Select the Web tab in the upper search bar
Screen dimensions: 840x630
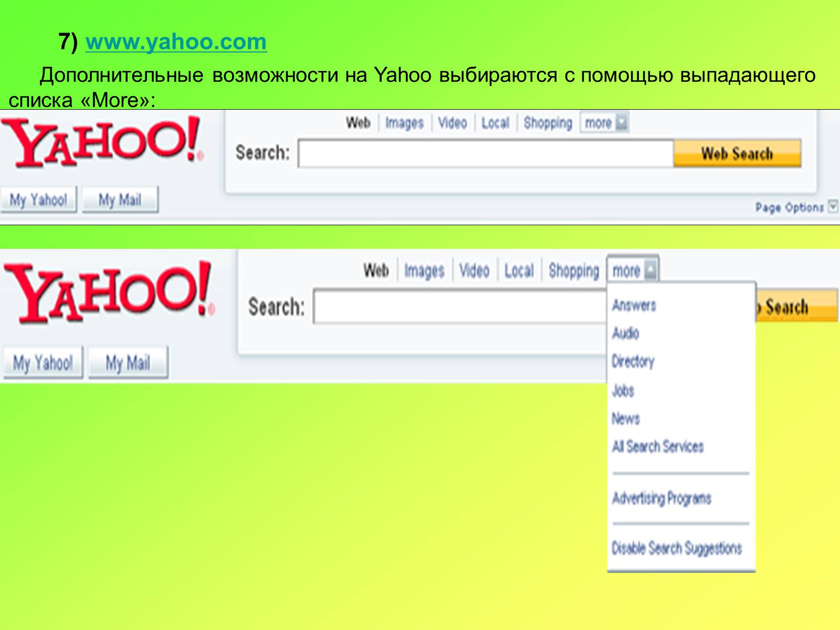(x=358, y=123)
